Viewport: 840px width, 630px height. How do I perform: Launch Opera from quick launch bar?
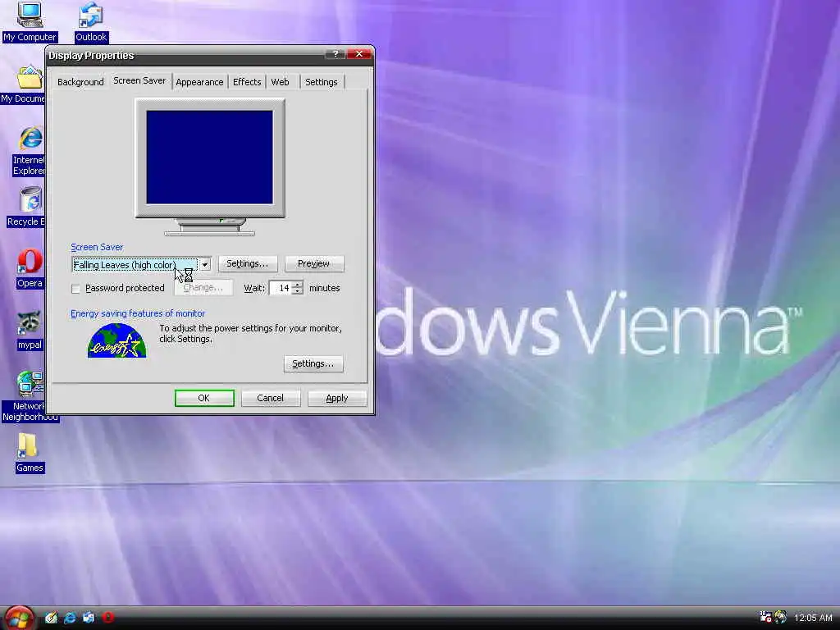(x=108, y=618)
